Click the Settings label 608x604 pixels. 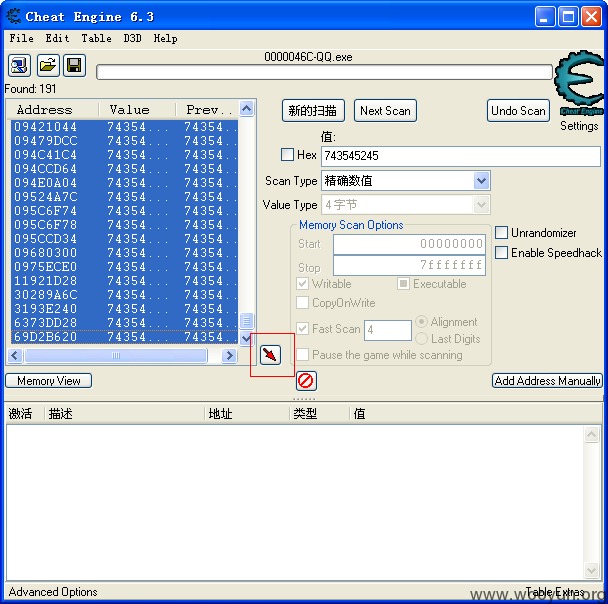[579, 126]
